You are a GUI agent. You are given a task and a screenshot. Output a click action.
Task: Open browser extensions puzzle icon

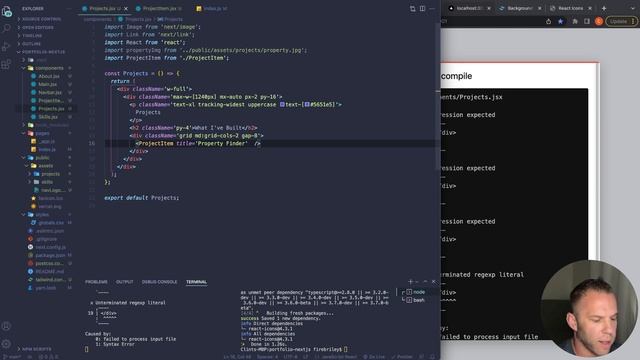(575, 21)
